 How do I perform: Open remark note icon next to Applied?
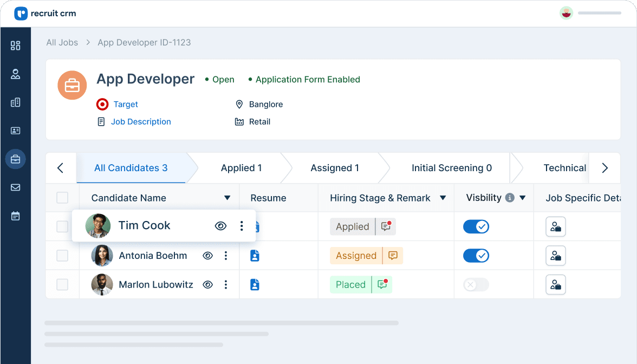tap(386, 226)
